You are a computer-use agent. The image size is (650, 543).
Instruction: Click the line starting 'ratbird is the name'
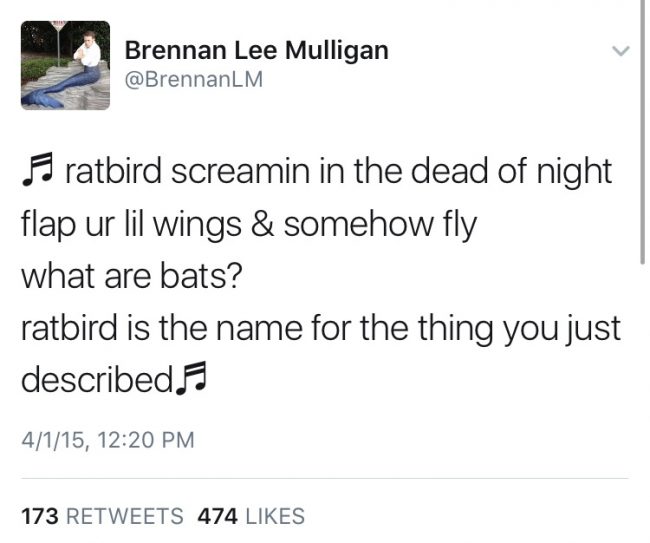[321, 328]
